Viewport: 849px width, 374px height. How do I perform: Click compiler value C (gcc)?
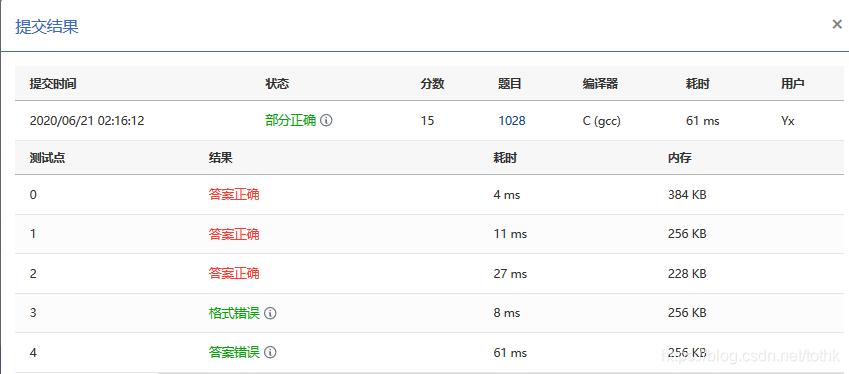point(602,121)
